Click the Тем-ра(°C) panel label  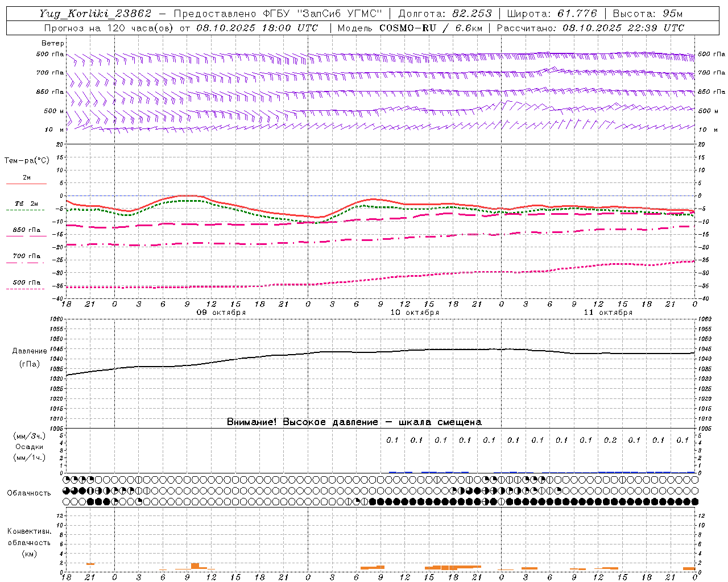[27, 161]
